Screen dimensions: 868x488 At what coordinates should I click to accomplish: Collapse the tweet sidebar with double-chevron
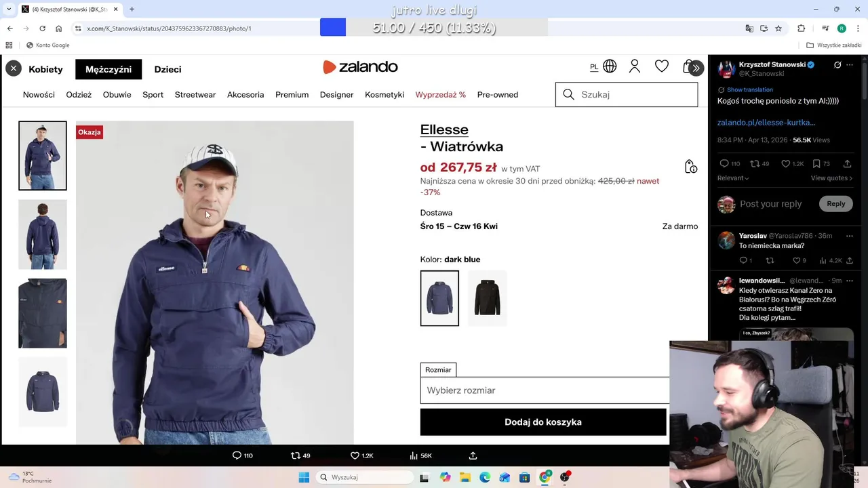696,68
